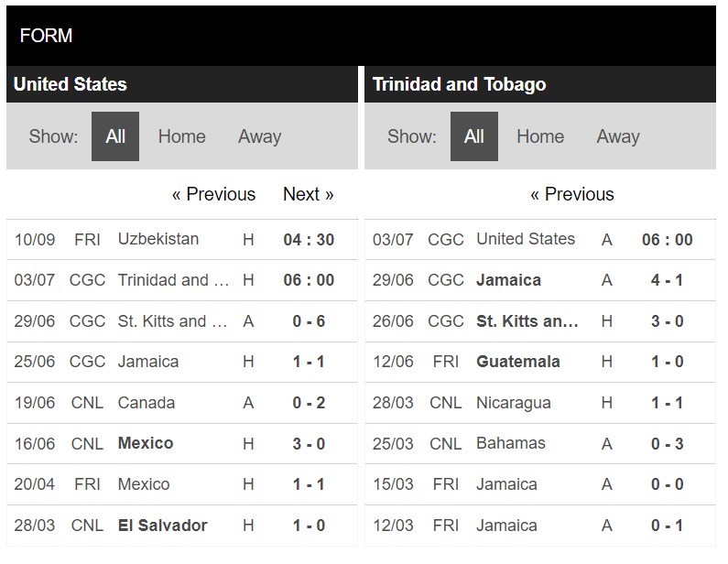
Task: Open Trinidad's Guatemala 1 - 0 match
Action: pos(518,362)
